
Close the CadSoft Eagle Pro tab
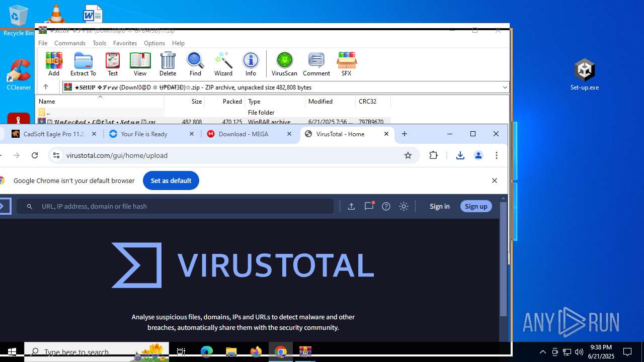94,134
